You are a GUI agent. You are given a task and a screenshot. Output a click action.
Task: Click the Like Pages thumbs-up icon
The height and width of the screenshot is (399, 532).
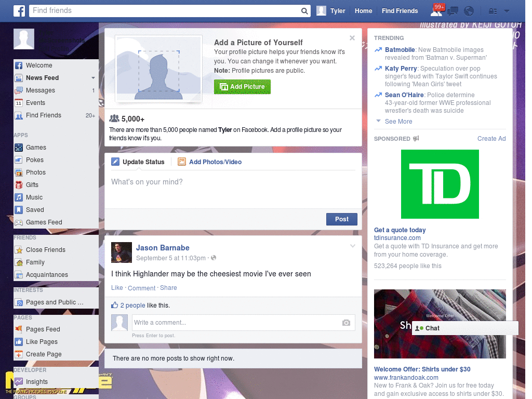pos(19,342)
